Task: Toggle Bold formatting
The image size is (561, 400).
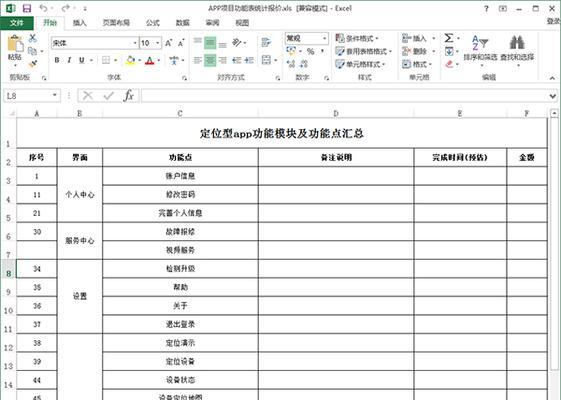Action: [x=57, y=60]
